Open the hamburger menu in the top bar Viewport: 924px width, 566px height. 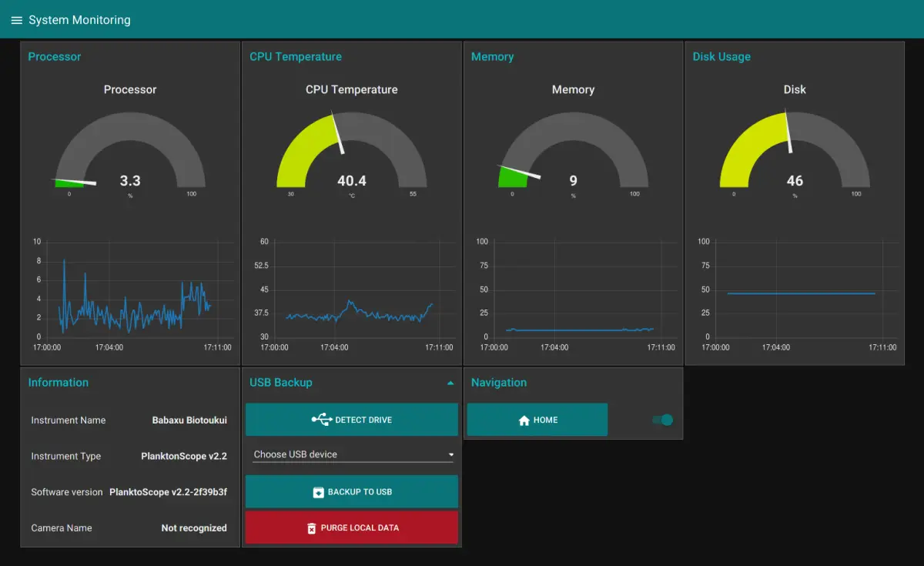coord(16,20)
